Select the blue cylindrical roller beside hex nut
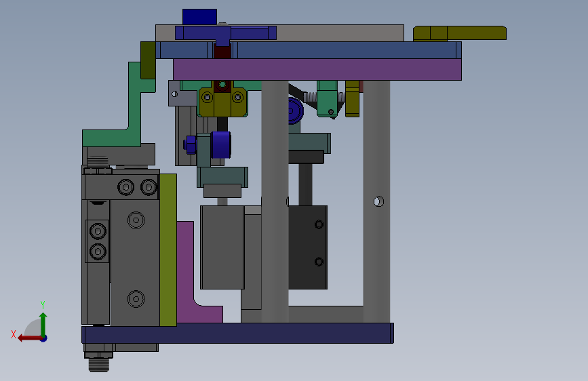Image resolution: width=588 pixels, height=381 pixels. coord(220,145)
